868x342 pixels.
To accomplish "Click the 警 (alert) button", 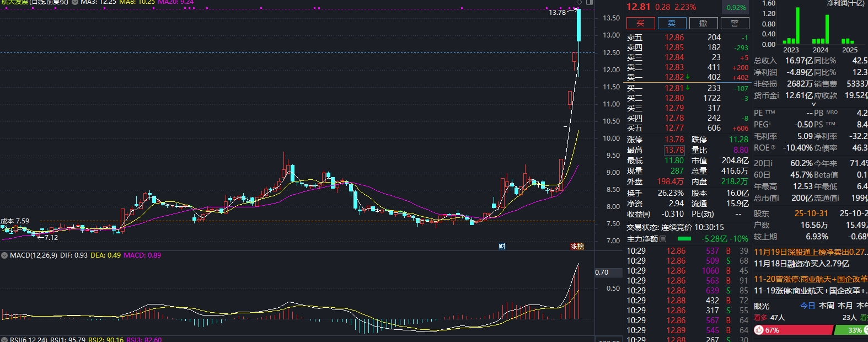I will pyautogui.click(x=735, y=23).
